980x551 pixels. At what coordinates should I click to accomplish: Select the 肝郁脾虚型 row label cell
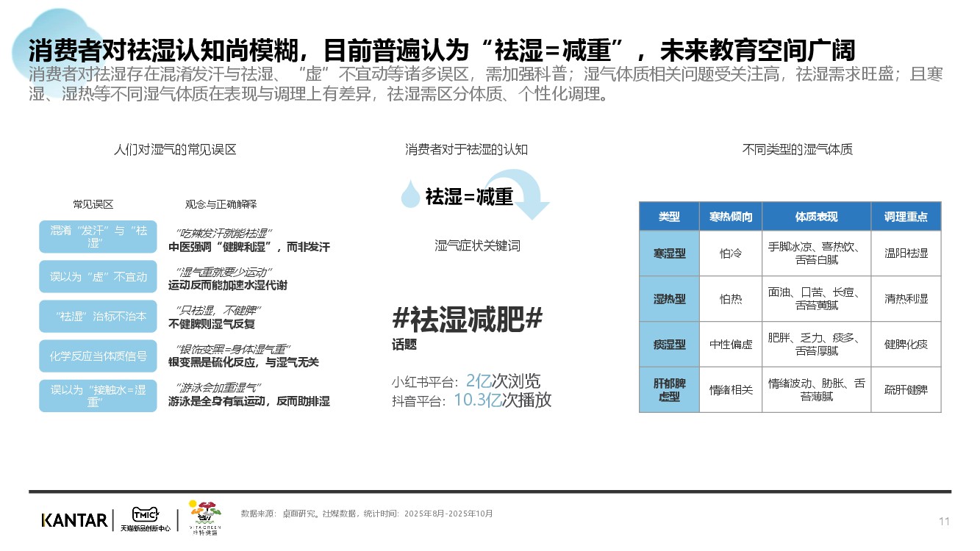669,389
